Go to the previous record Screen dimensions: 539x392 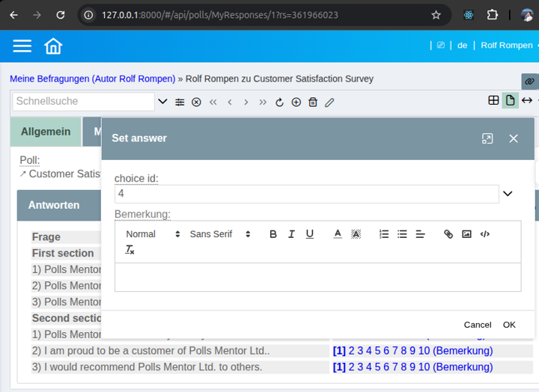[230, 102]
